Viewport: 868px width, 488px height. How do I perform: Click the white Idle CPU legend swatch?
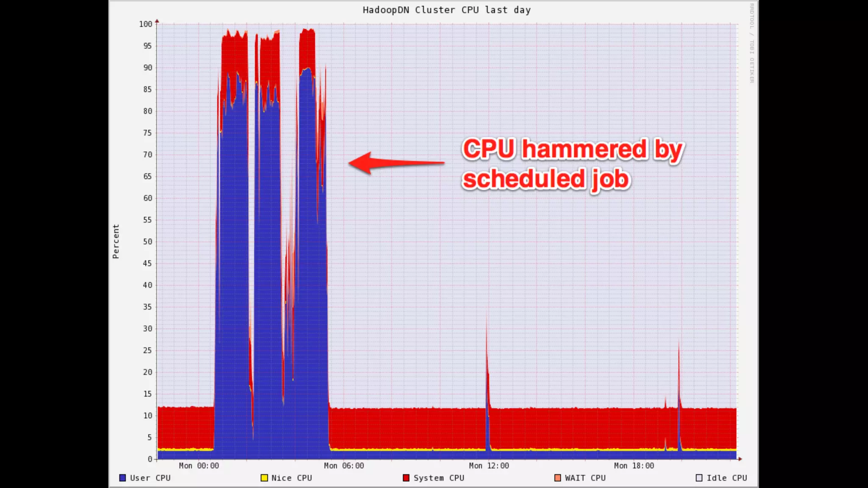(699, 478)
